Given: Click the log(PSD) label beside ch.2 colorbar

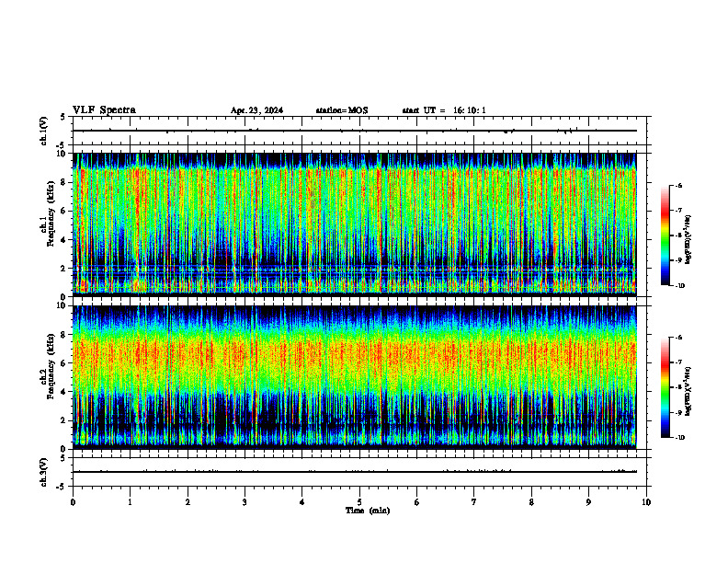Looking at the screenshot, I should (x=688, y=391).
